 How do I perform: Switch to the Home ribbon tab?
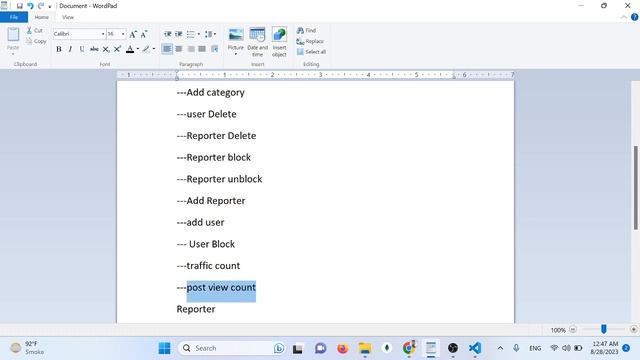tap(42, 17)
